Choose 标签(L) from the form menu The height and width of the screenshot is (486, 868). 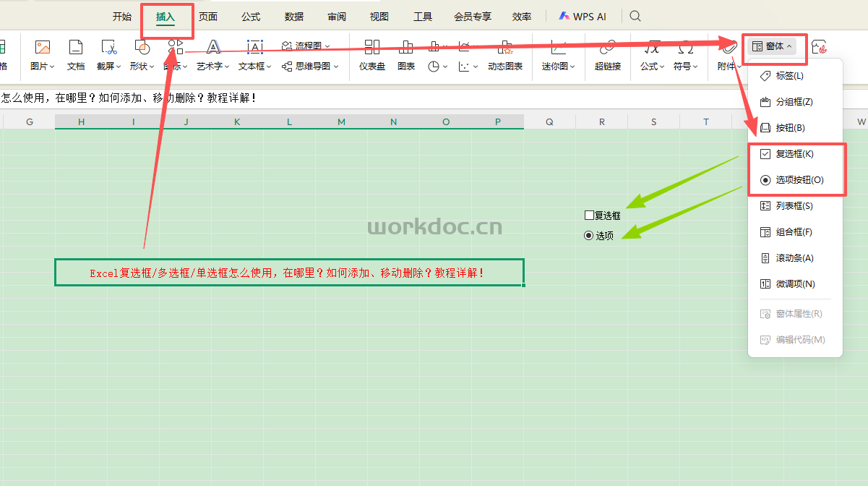(795, 76)
